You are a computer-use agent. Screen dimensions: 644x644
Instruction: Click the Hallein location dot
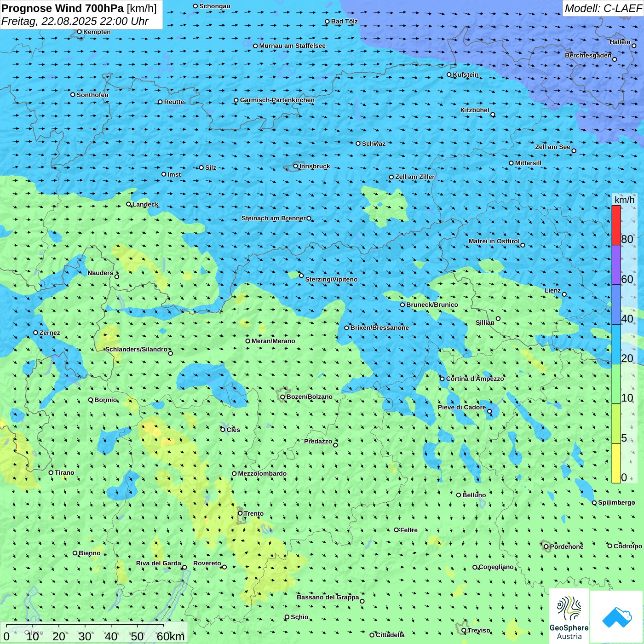click(x=634, y=46)
